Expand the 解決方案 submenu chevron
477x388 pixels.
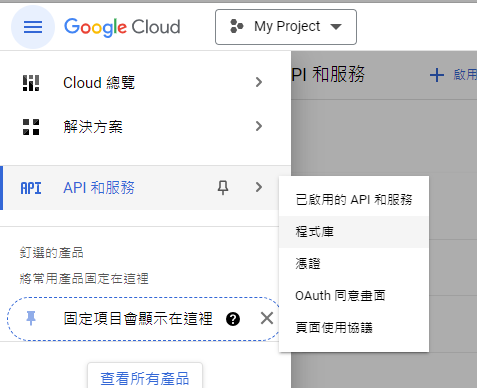coord(259,126)
